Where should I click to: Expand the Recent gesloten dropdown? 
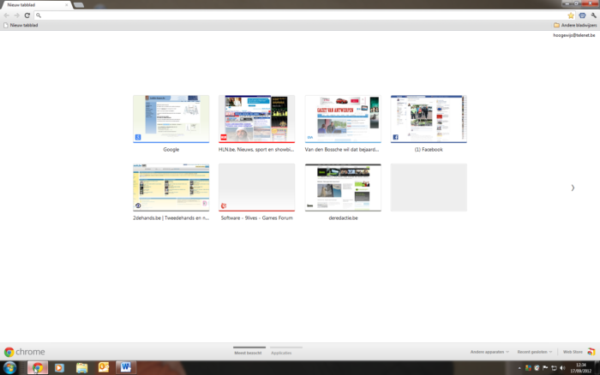535,352
